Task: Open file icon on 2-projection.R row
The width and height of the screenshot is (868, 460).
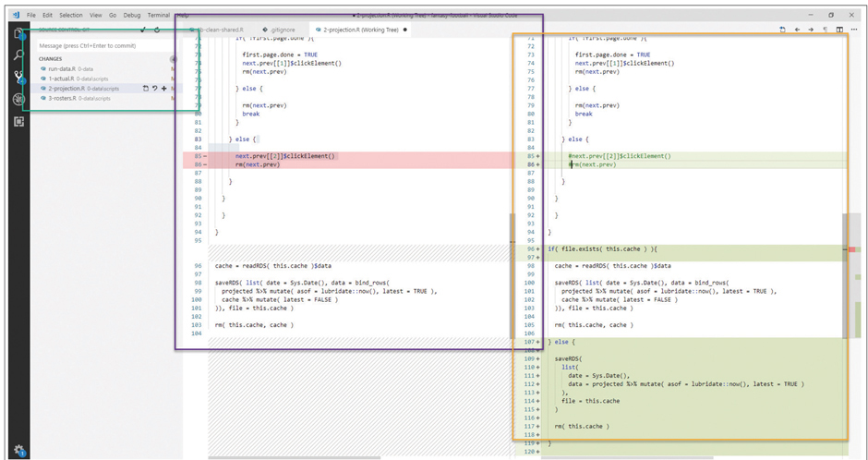Action: [x=145, y=89]
